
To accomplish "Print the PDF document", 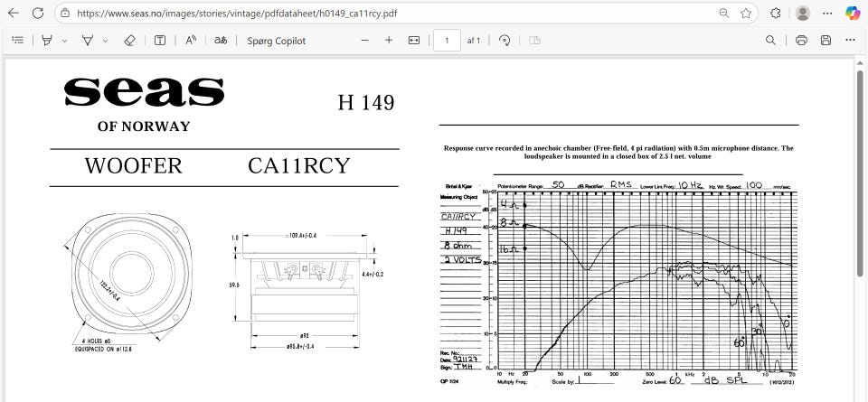I will point(801,41).
